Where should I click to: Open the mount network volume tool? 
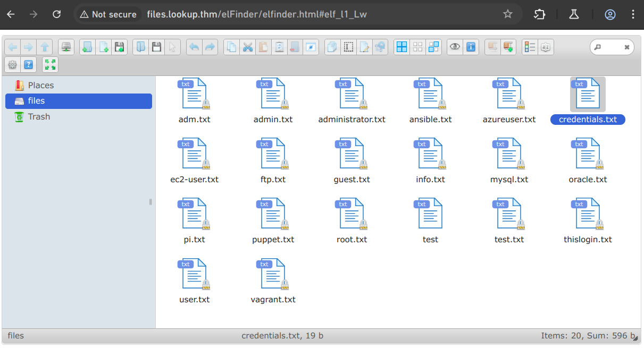[66, 47]
